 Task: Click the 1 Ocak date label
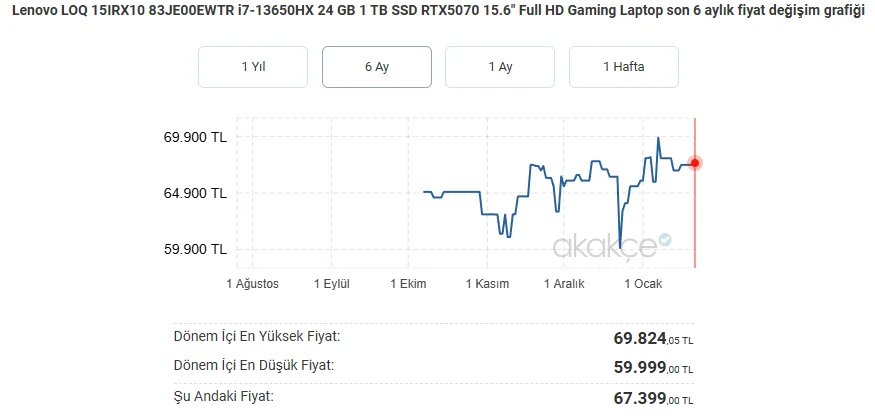643,284
